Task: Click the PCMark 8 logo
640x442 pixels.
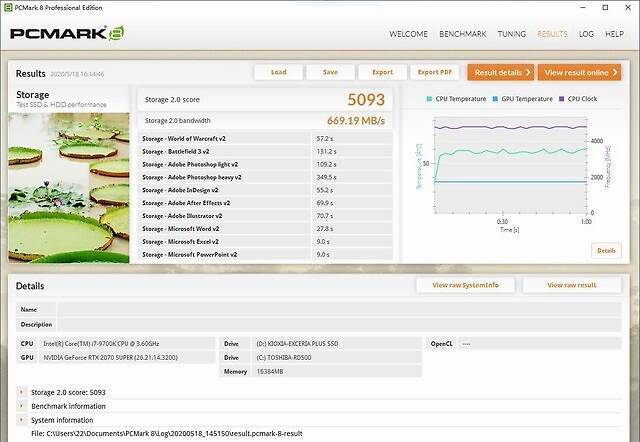Action: tap(67, 33)
